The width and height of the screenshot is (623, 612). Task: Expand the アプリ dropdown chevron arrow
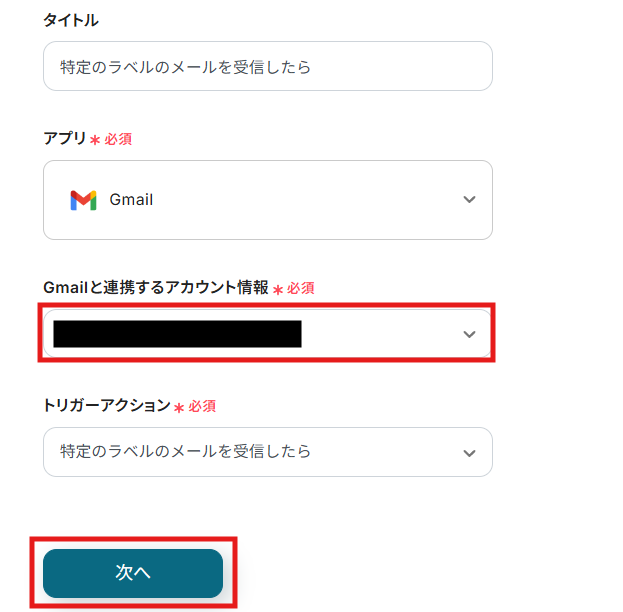click(469, 200)
